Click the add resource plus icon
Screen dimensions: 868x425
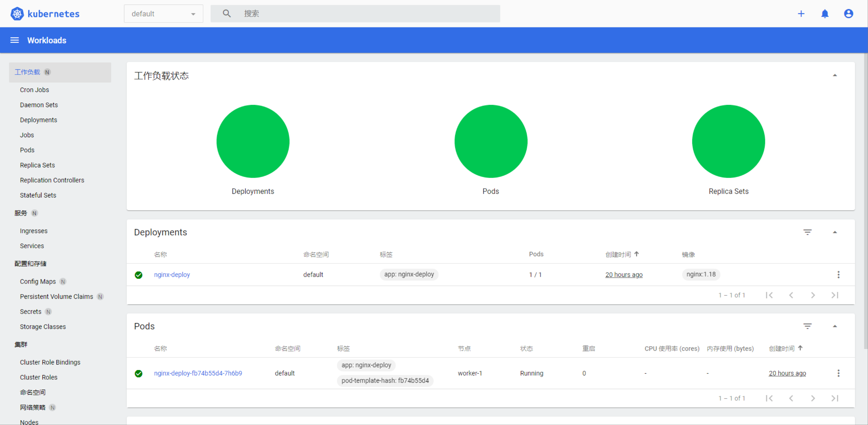tap(801, 14)
